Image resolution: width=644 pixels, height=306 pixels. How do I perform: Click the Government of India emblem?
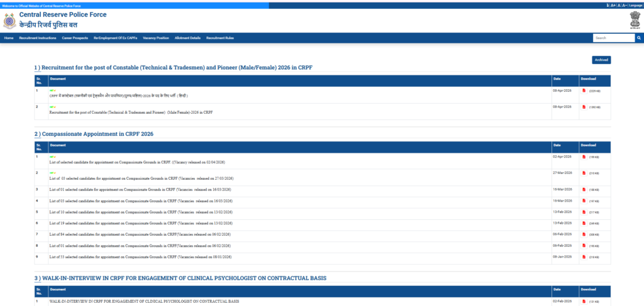tap(633, 20)
